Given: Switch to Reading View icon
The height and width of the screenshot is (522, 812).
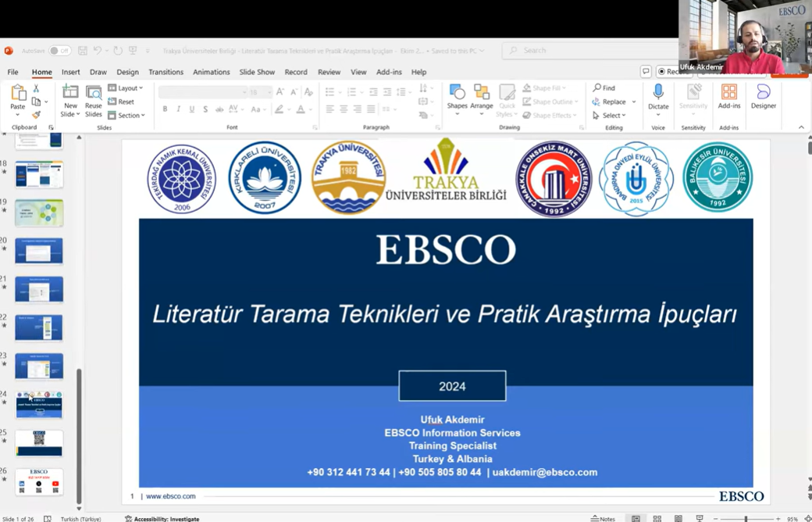Looking at the screenshot, I should click(678, 518).
